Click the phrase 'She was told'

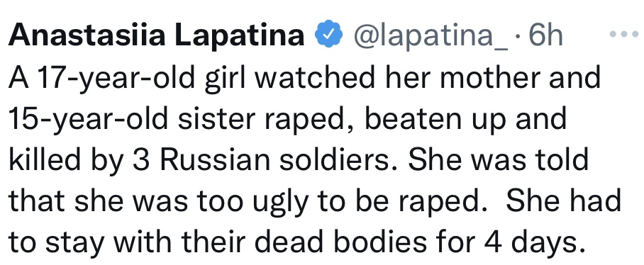click(499, 159)
